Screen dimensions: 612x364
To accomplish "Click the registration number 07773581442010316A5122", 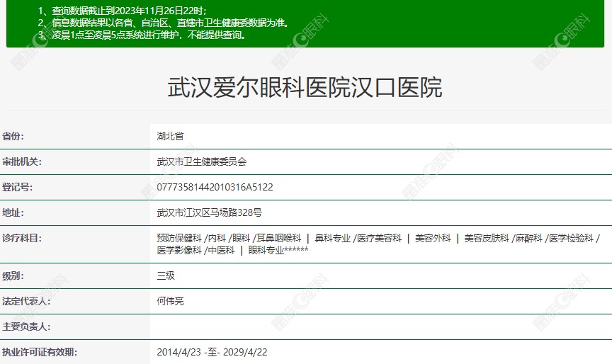I will coord(215,187).
